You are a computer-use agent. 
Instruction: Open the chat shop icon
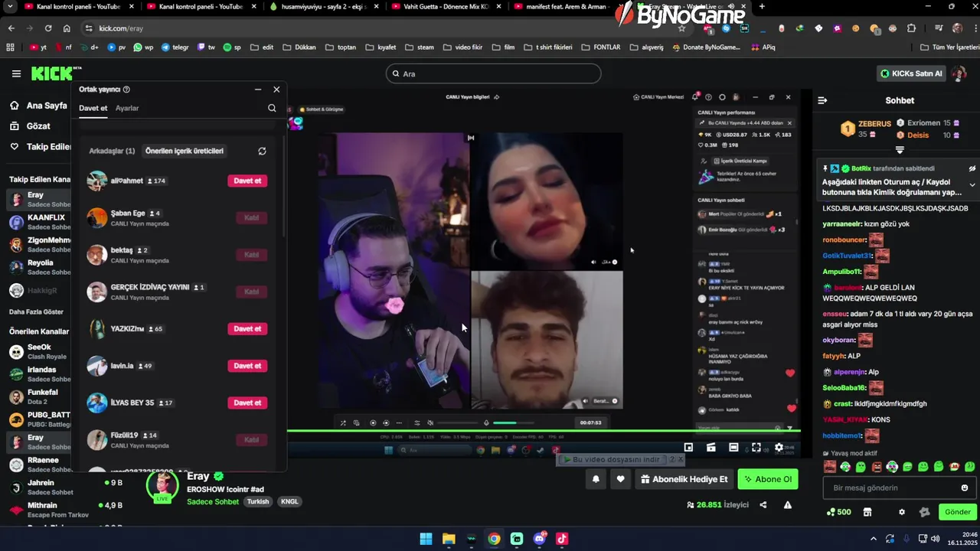[x=867, y=512]
